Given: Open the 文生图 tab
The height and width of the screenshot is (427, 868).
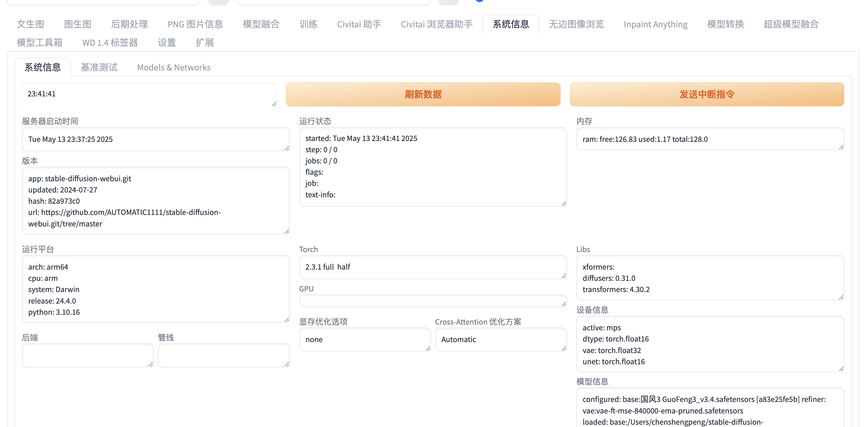Looking at the screenshot, I should tap(30, 24).
